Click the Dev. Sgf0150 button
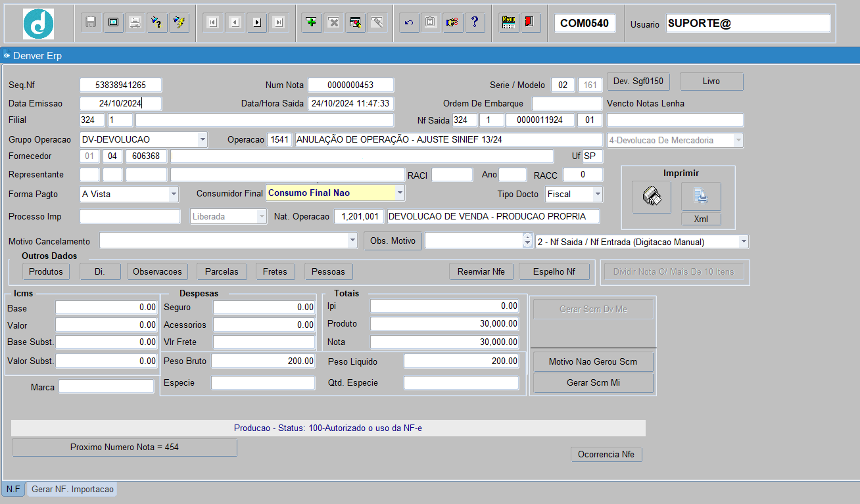 pyautogui.click(x=638, y=81)
